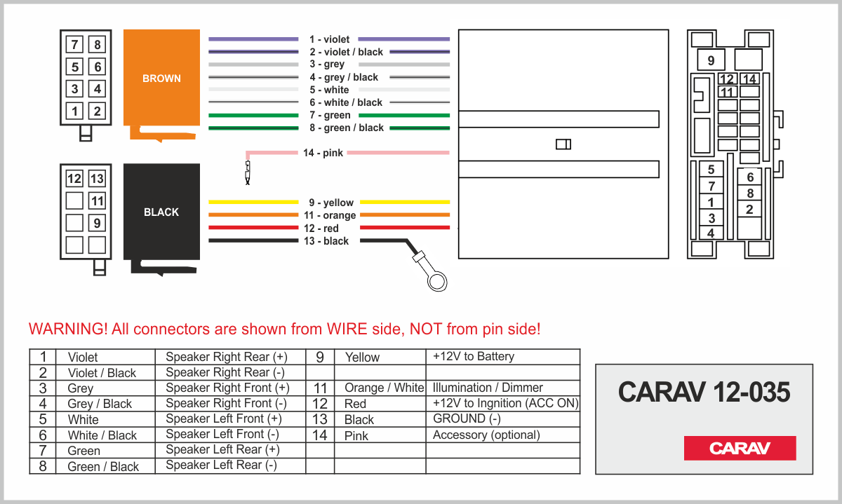
Task: Select pin 9 at top of right connector diagram
Action: [x=711, y=60]
